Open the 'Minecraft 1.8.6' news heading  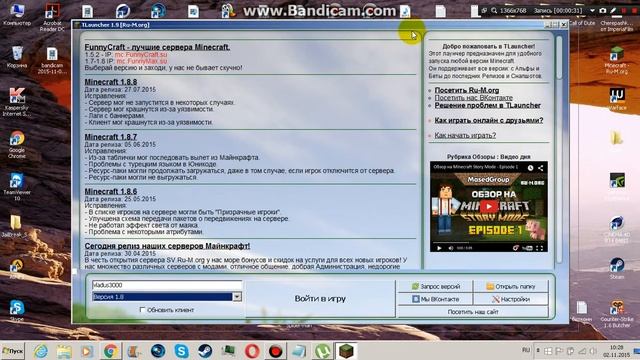[x=111, y=191]
